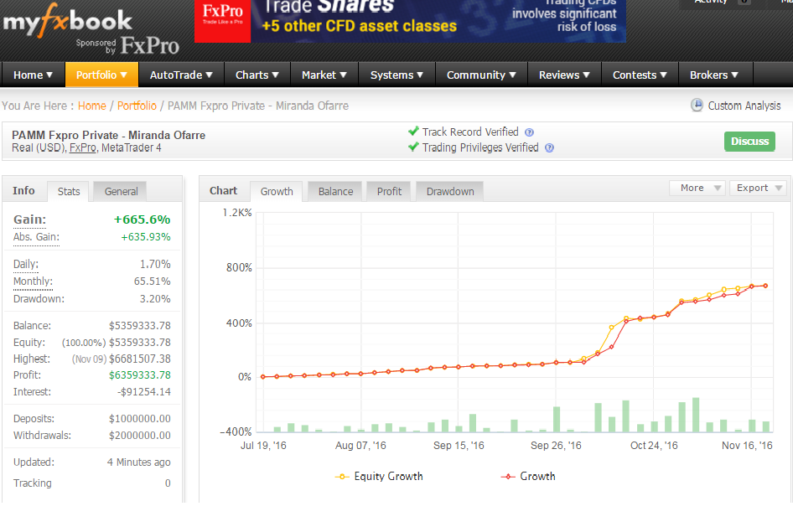Screen dimensions: 793x532
Task: Click the $6359333.78 profit value
Action: (140, 374)
